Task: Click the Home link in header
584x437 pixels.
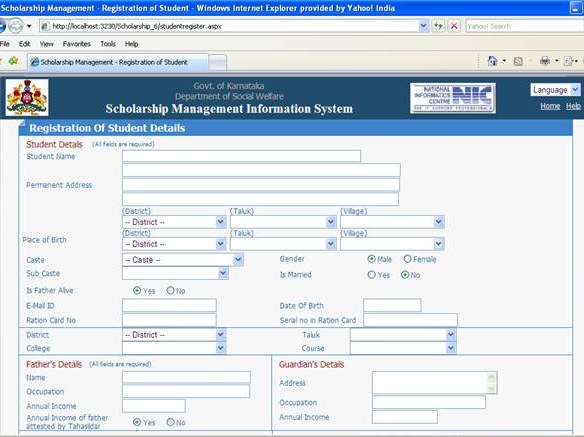Action: click(x=550, y=106)
